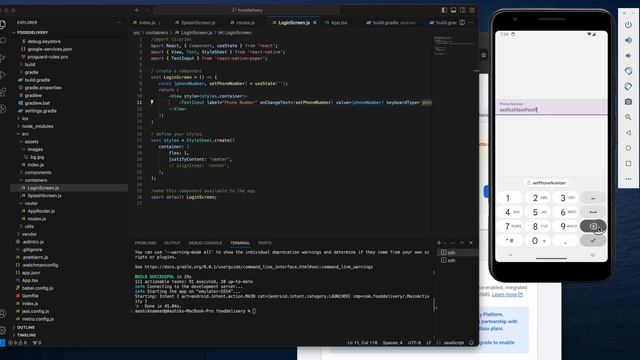Open the PORTS panel tab

click(x=264, y=243)
